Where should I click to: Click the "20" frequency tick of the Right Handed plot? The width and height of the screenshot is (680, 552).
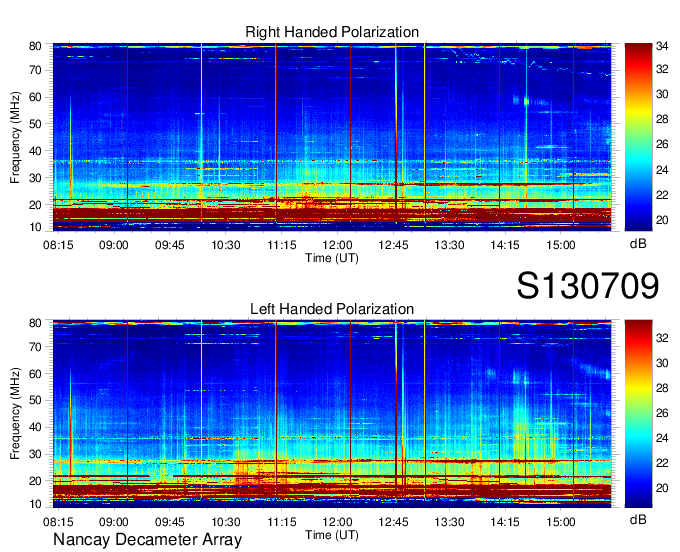35,205
